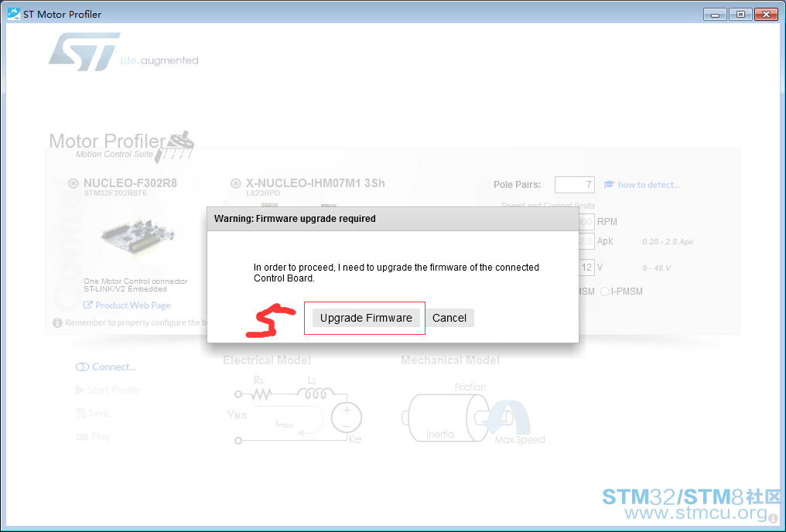786x532 pixels.
Task: Click the voltage input showing 12
Action: (x=586, y=267)
